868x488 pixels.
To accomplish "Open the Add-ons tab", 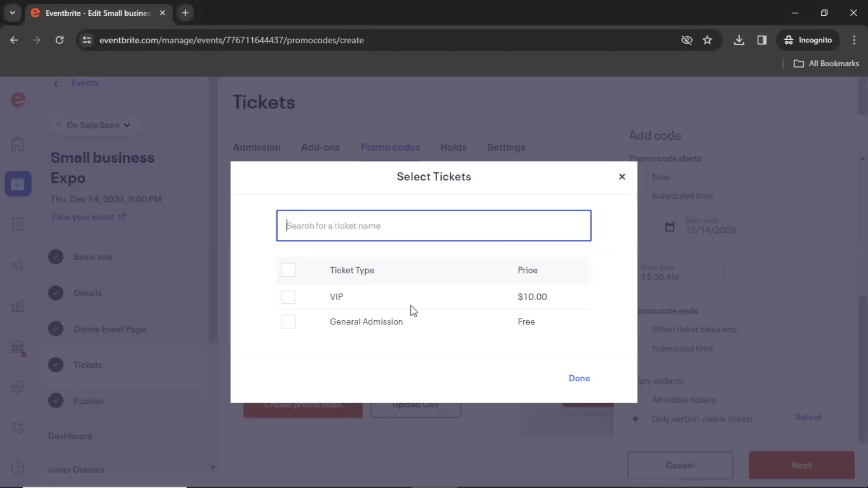I will click(x=321, y=147).
